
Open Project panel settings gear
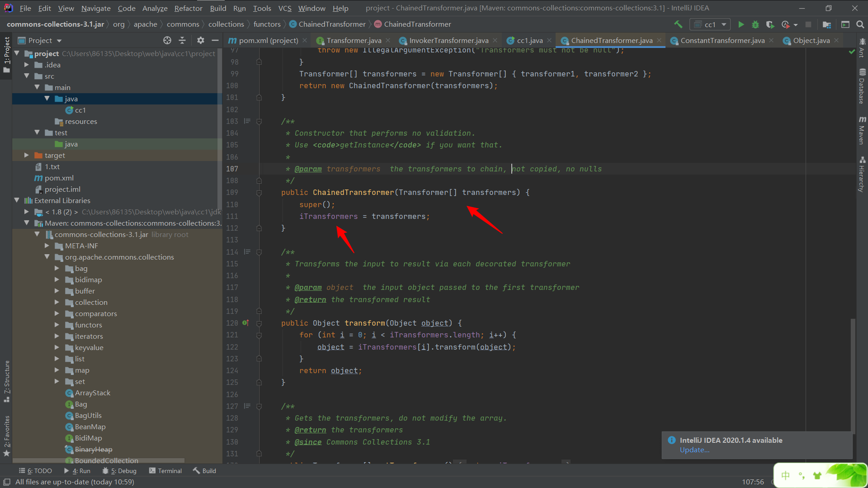pos(201,40)
